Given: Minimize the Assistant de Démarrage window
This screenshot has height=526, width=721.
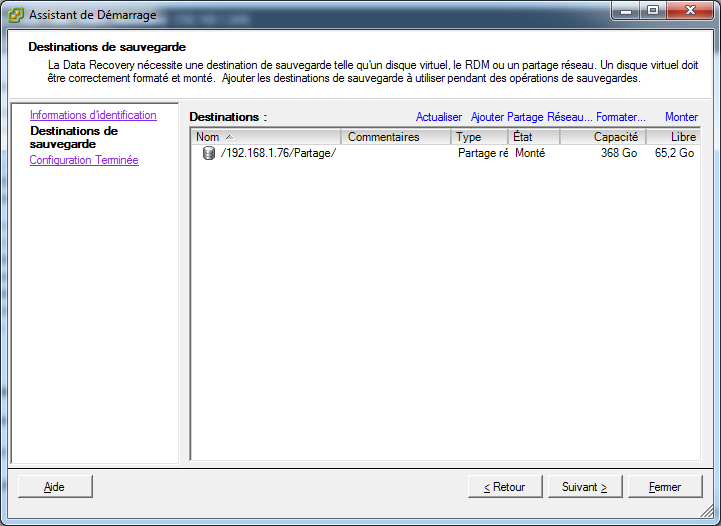Looking at the screenshot, I should (x=626, y=11).
